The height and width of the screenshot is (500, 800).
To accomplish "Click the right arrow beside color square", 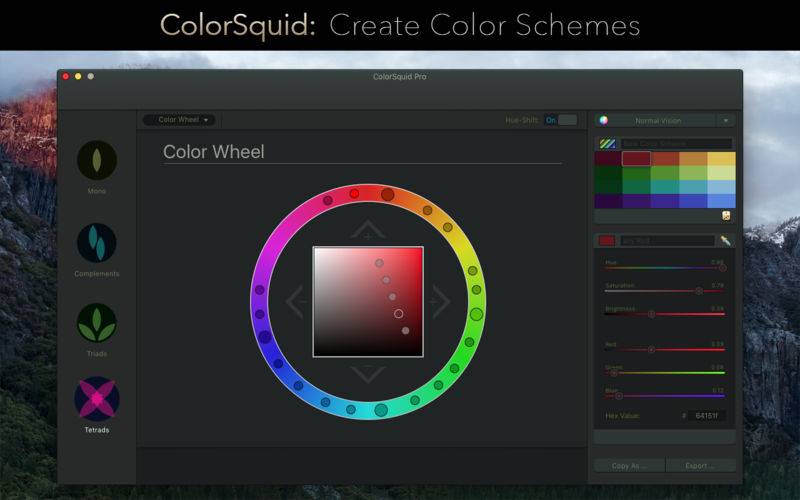I will [x=440, y=302].
